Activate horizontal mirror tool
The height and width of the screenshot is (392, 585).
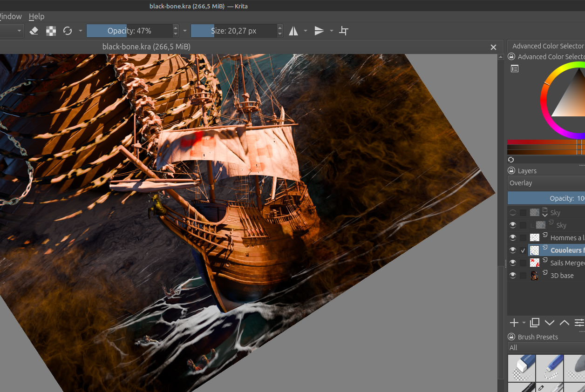tap(293, 31)
